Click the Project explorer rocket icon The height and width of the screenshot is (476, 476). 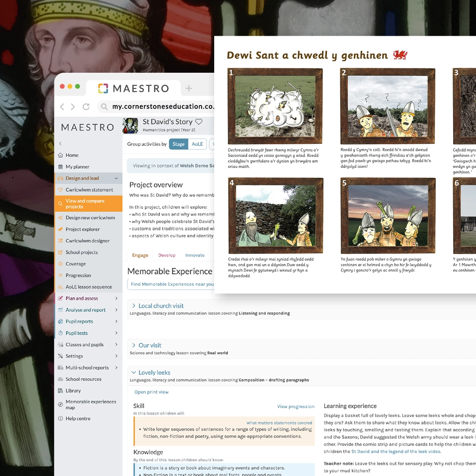pyautogui.click(x=60, y=229)
